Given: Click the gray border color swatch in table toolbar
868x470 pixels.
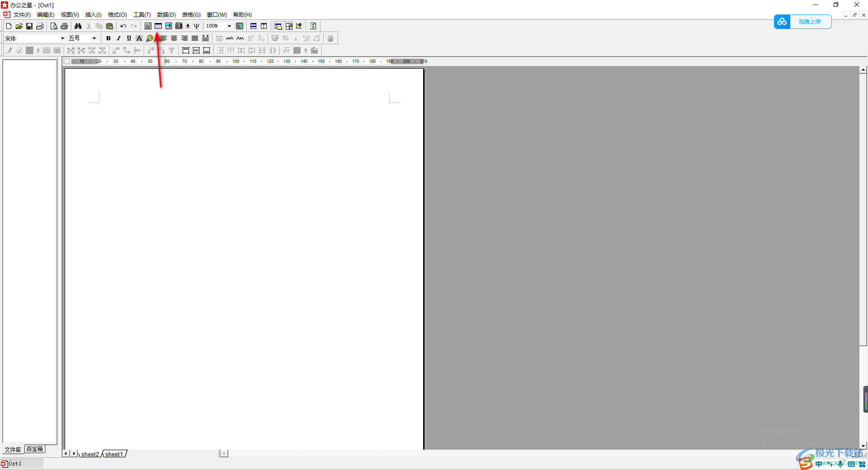Looking at the screenshot, I should pos(30,51).
